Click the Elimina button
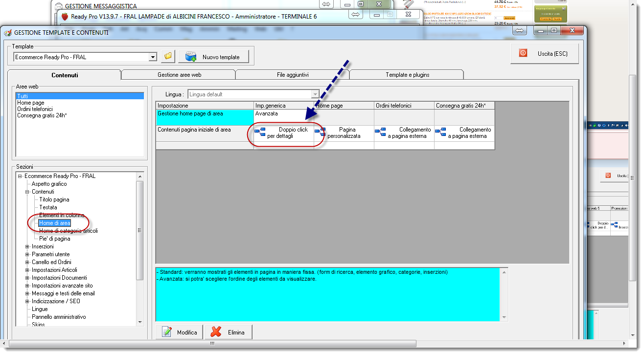 tap(228, 332)
